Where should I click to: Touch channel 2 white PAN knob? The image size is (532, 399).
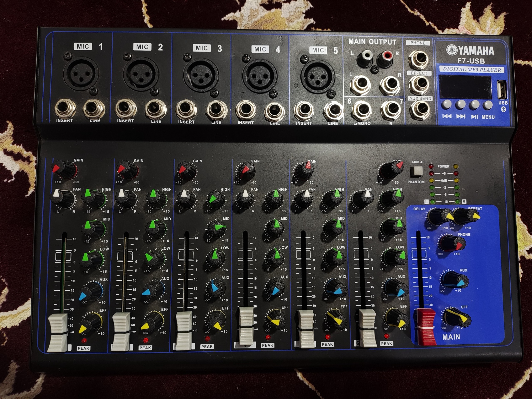tap(125, 198)
